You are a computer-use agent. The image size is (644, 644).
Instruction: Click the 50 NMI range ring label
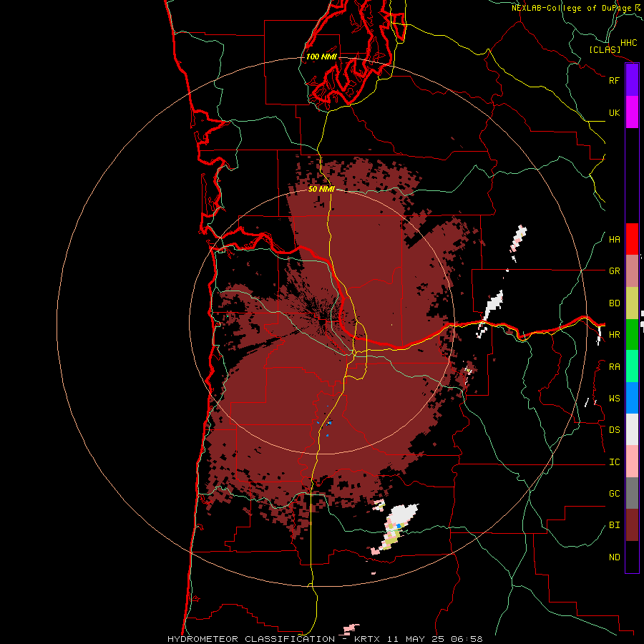pyautogui.click(x=321, y=189)
